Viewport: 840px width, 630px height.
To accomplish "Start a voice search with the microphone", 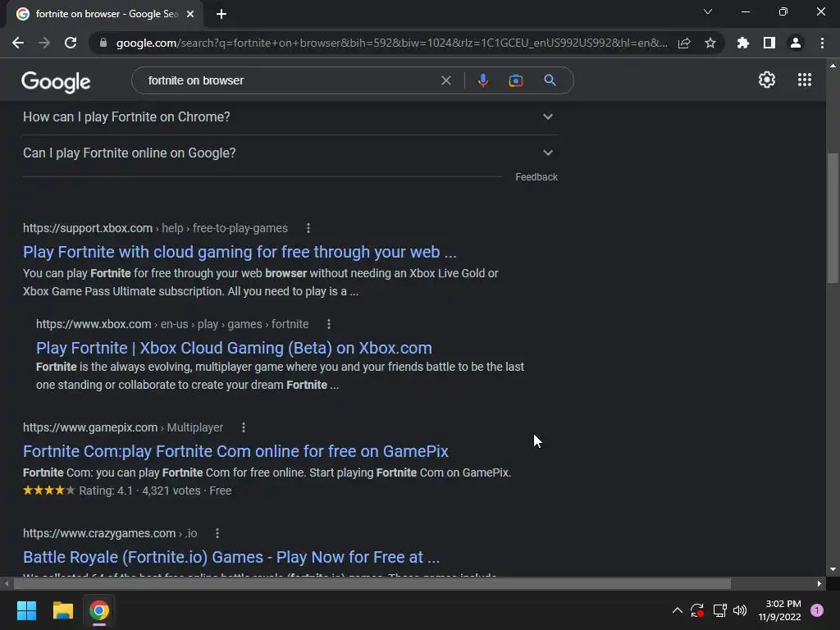I will 482,80.
